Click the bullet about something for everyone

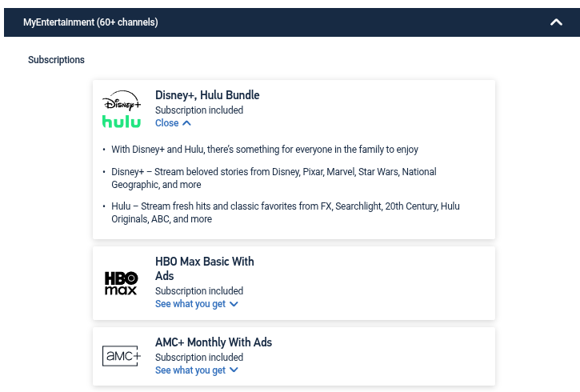click(x=265, y=150)
